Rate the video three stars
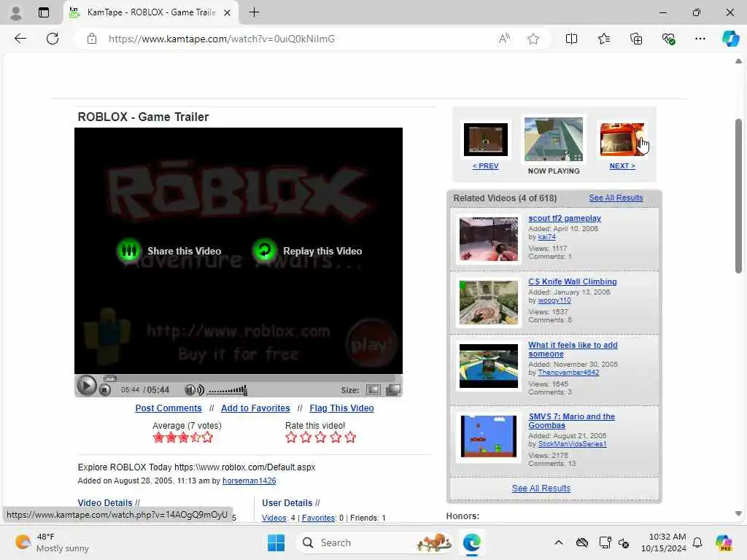 tap(321, 437)
